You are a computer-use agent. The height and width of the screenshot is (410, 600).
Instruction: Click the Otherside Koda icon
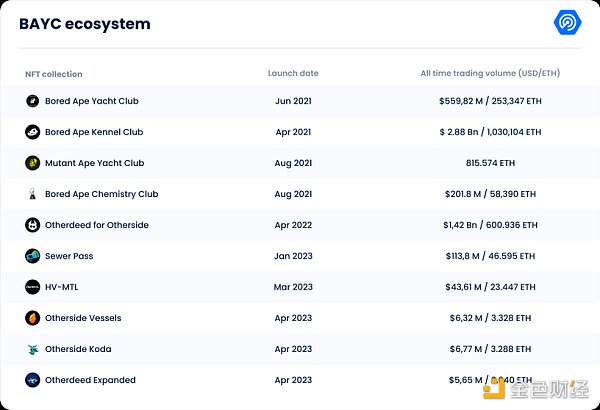click(33, 349)
